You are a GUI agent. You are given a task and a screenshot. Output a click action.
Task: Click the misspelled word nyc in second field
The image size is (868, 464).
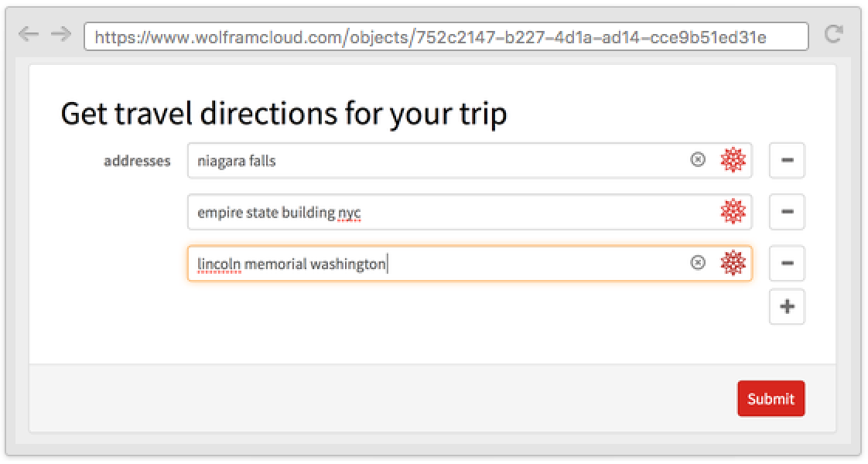tap(350, 213)
